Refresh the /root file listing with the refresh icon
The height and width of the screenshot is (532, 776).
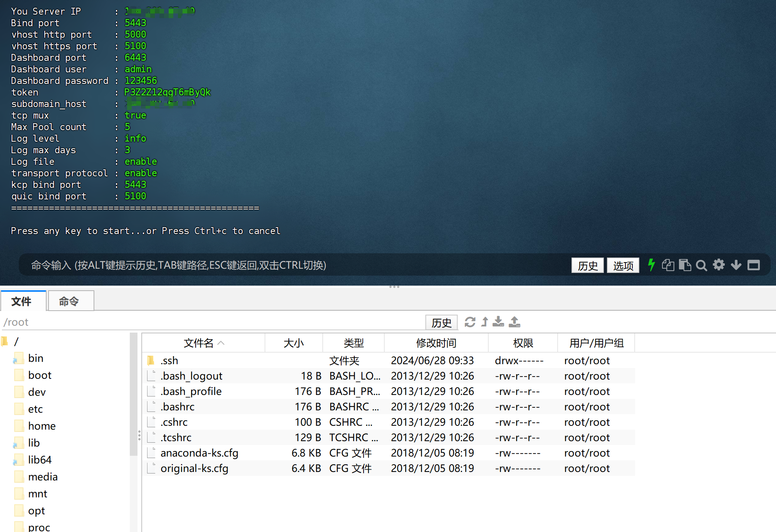click(x=471, y=322)
